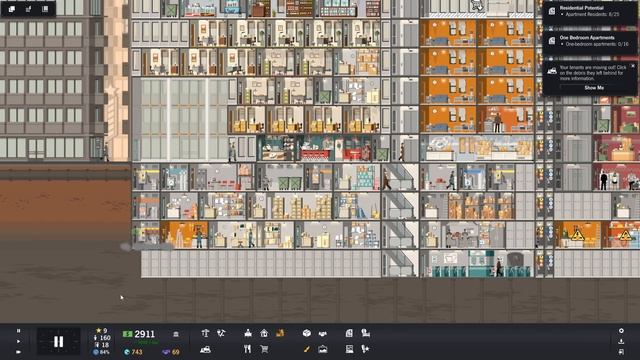Open the crane construction menu
The height and width of the screenshot is (360, 640).
pos(205,333)
